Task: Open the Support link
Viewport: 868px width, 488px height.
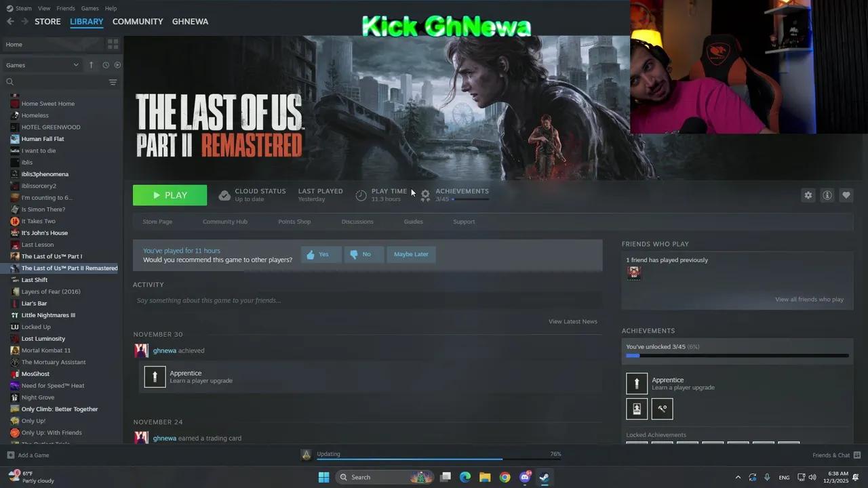Action: point(464,222)
